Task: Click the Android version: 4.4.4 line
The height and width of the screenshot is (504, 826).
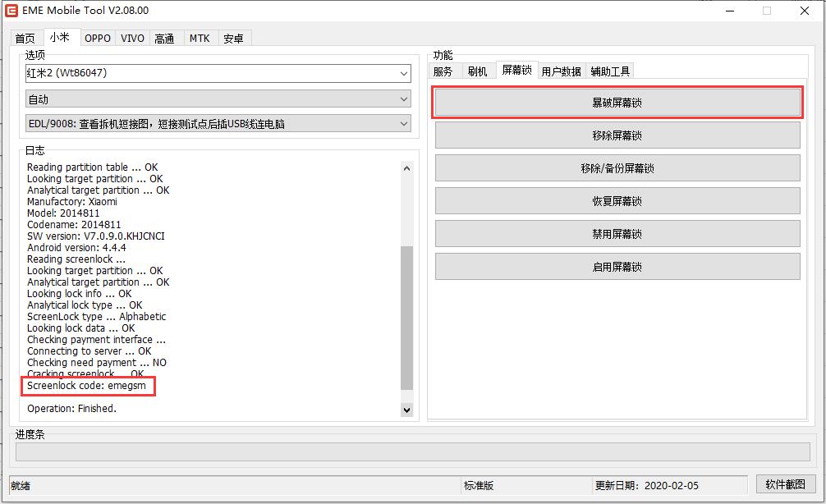Action: click(x=76, y=248)
